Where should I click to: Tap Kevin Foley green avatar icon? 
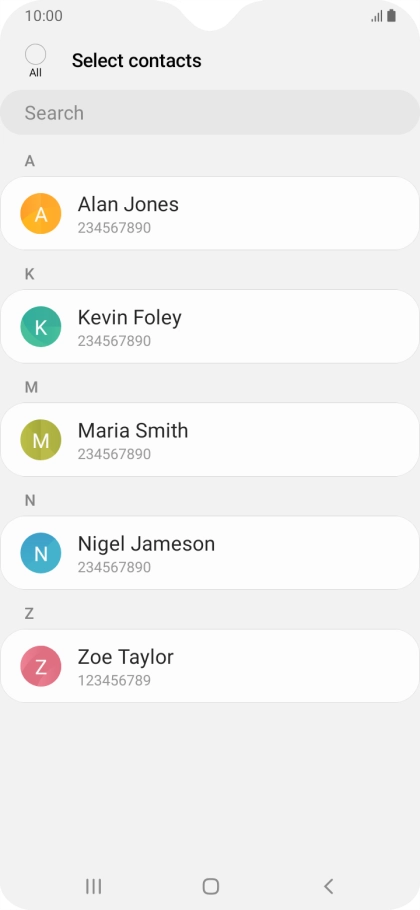point(41,327)
